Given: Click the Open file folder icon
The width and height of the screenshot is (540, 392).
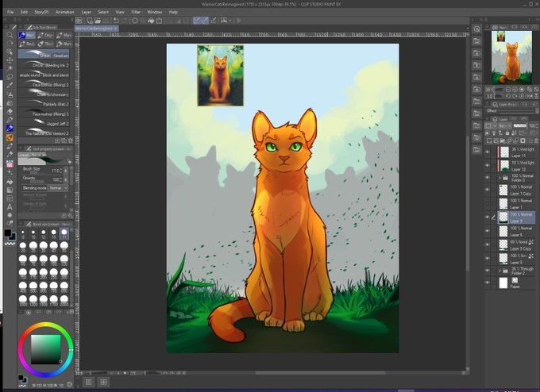Looking at the screenshot, I should 98,21.
